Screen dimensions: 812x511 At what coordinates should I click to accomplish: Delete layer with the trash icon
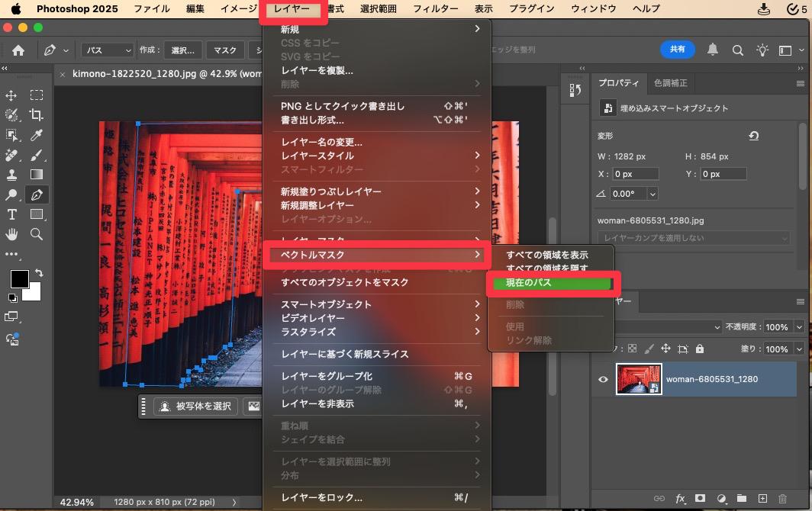tap(782, 498)
